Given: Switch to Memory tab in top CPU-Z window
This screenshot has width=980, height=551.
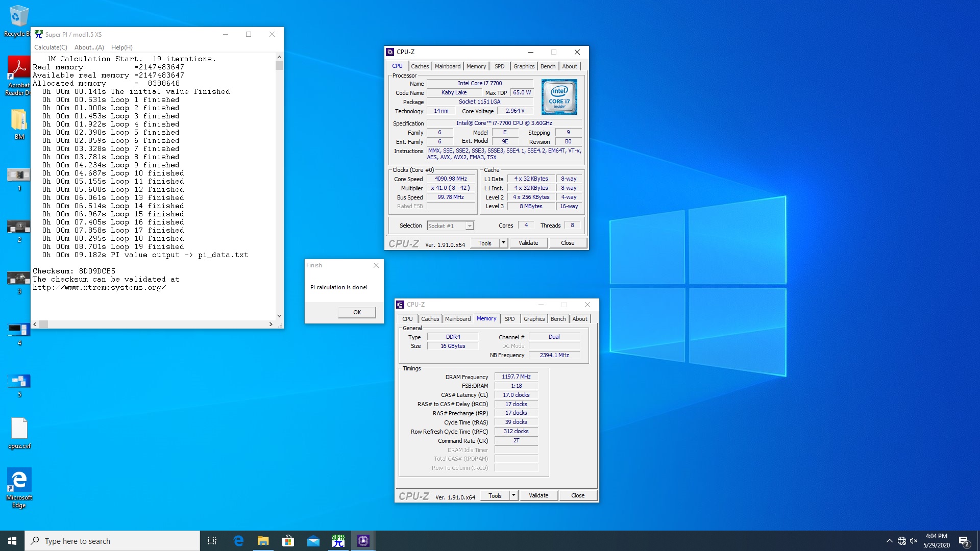Looking at the screenshot, I should pyautogui.click(x=476, y=66).
